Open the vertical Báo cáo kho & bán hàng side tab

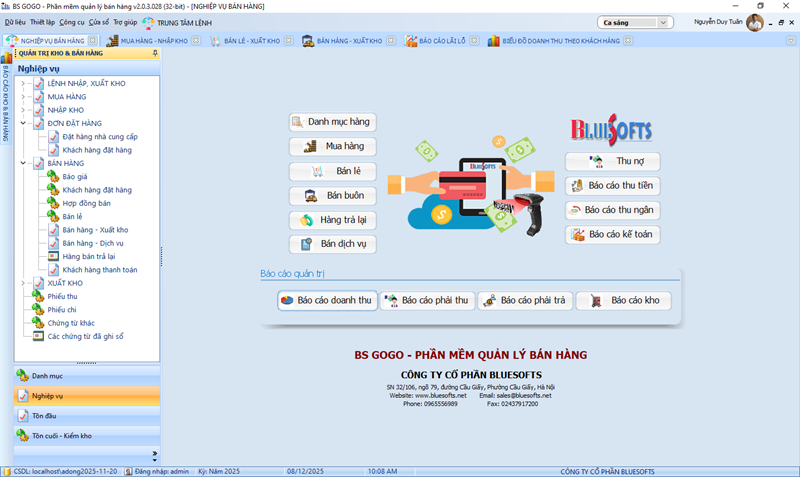click(6, 110)
